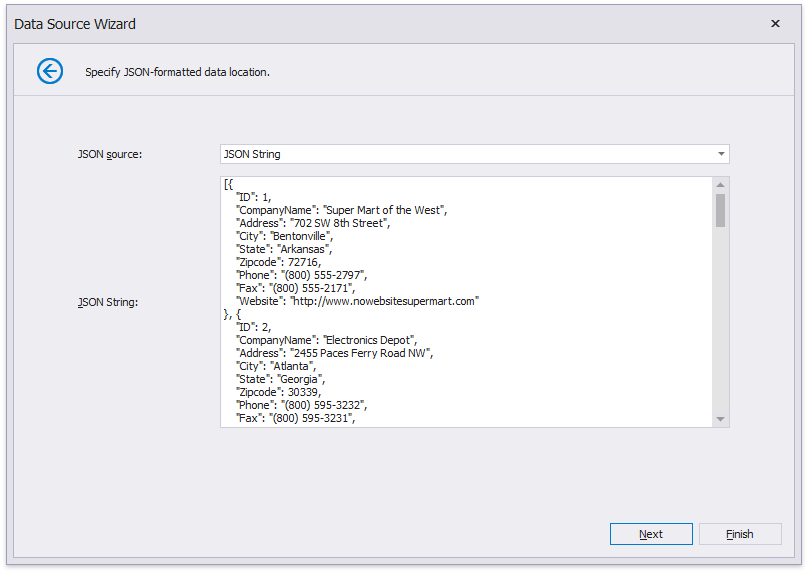Click the 2455 Paces Ferry Road address line

click(334, 353)
